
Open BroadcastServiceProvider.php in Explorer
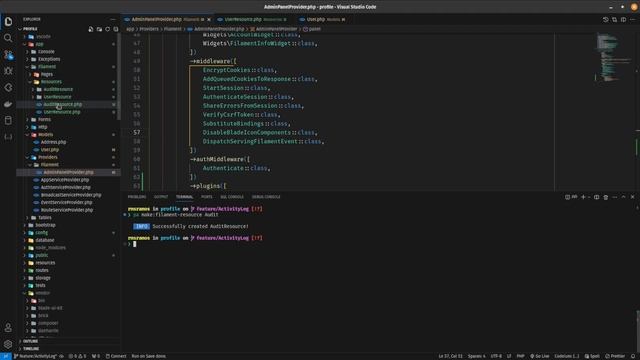click(x=71, y=195)
